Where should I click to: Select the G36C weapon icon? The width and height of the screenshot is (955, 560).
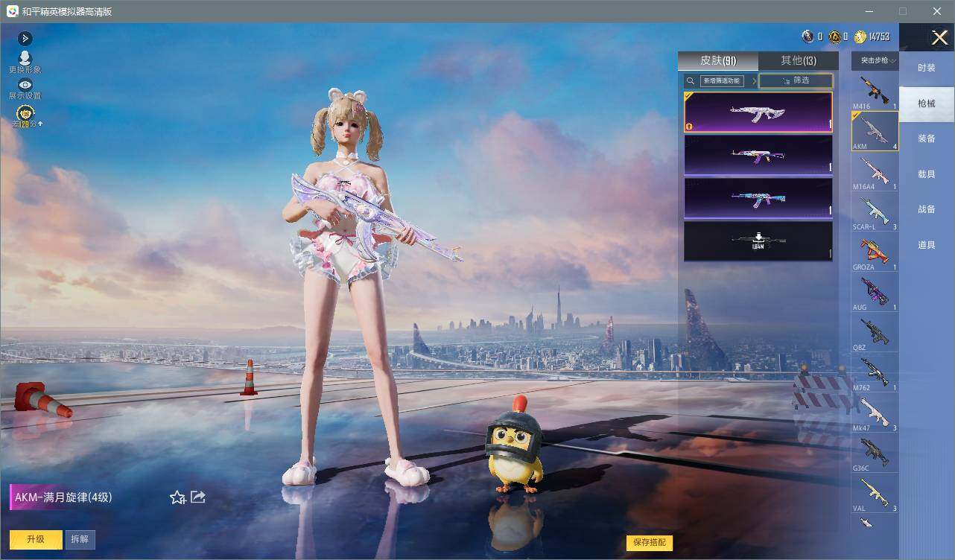pos(875,453)
